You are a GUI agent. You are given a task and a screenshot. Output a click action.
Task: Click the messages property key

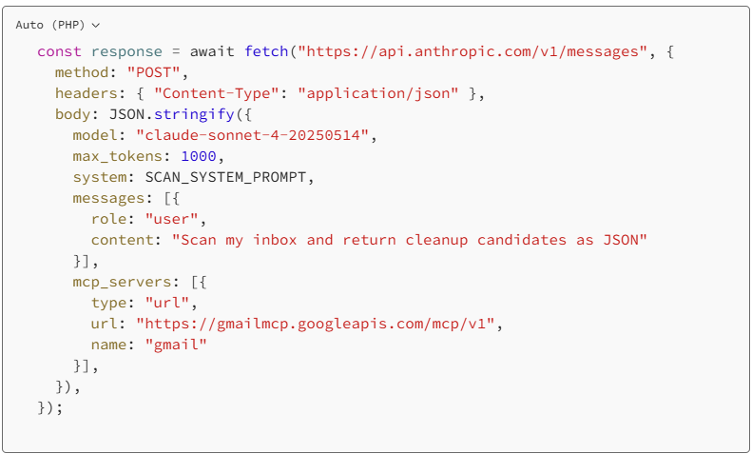(108, 198)
